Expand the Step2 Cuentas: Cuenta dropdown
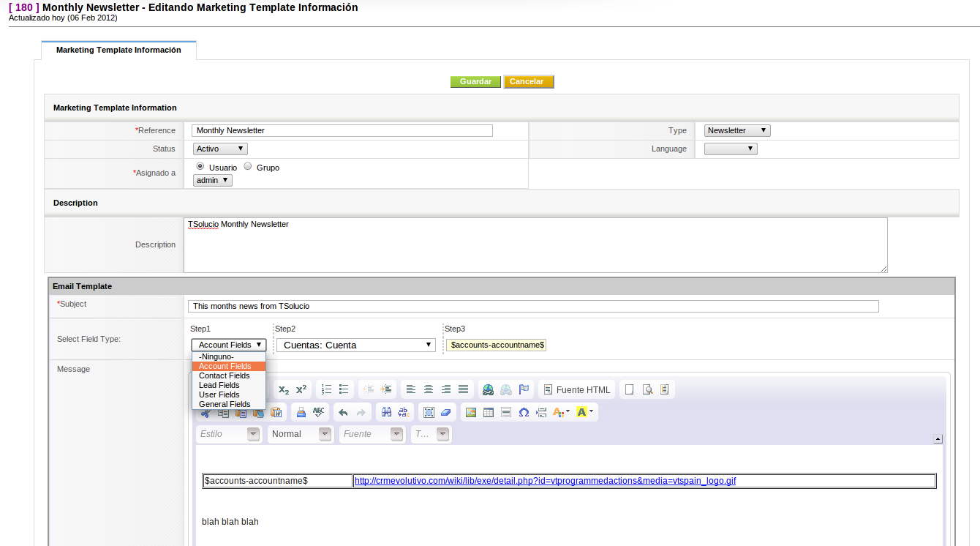The image size is (980, 546). pyautogui.click(x=356, y=345)
